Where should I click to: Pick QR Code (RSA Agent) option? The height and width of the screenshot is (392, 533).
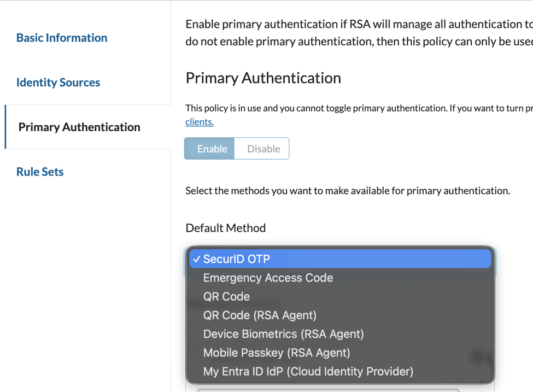pyautogui.click(x=340, y=315)
